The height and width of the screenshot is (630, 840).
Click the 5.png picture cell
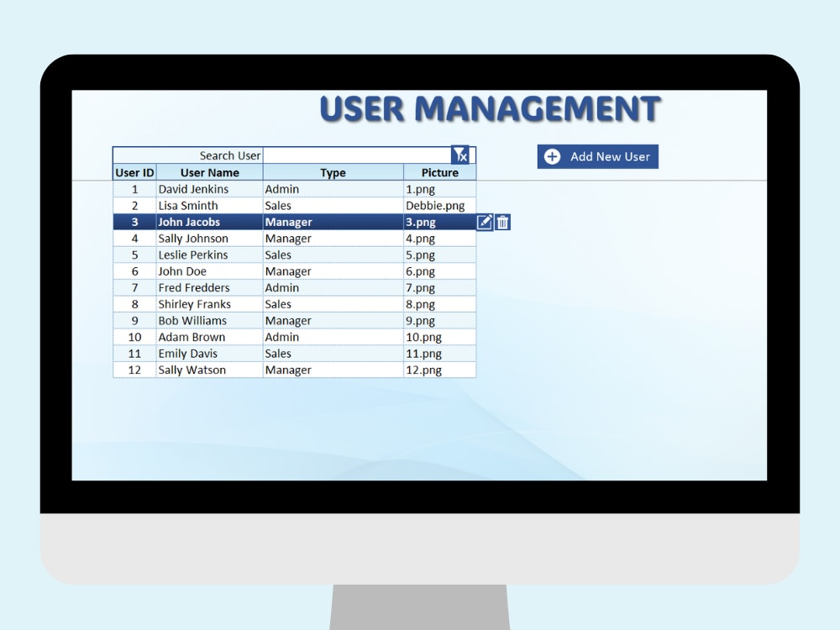[440, 255]
